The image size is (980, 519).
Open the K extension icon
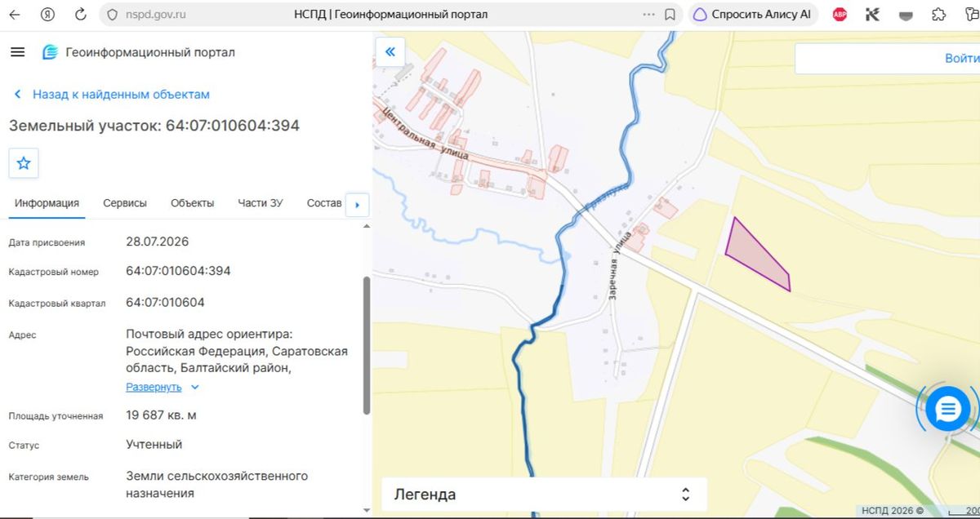click(x=872, y=14)
